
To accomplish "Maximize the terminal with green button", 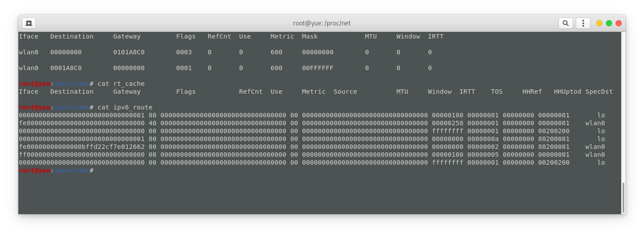I will click(x=609, y=23).
